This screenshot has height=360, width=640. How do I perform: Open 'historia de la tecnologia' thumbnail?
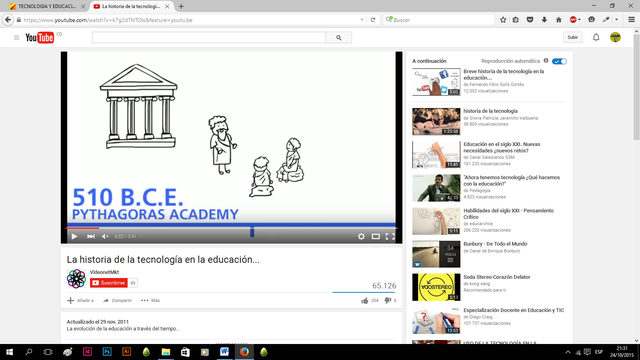pos(436,121)
